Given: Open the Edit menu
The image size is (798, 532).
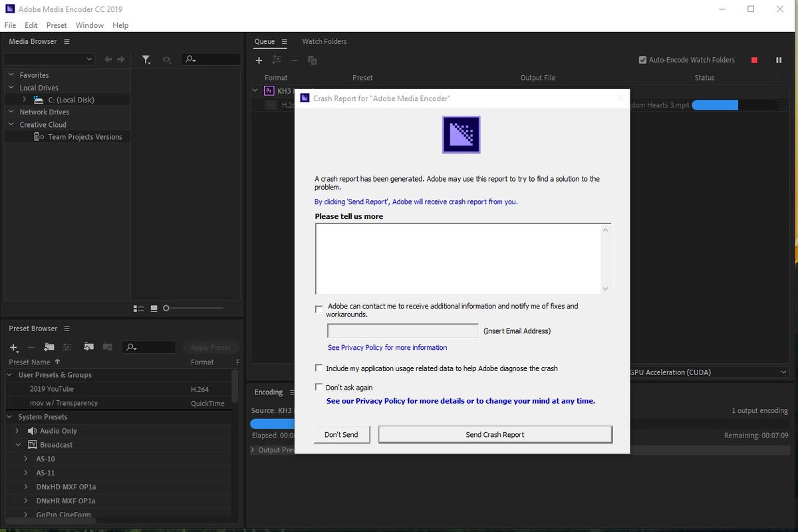Looking at the screenshot, I should click(x=31, y=25).
